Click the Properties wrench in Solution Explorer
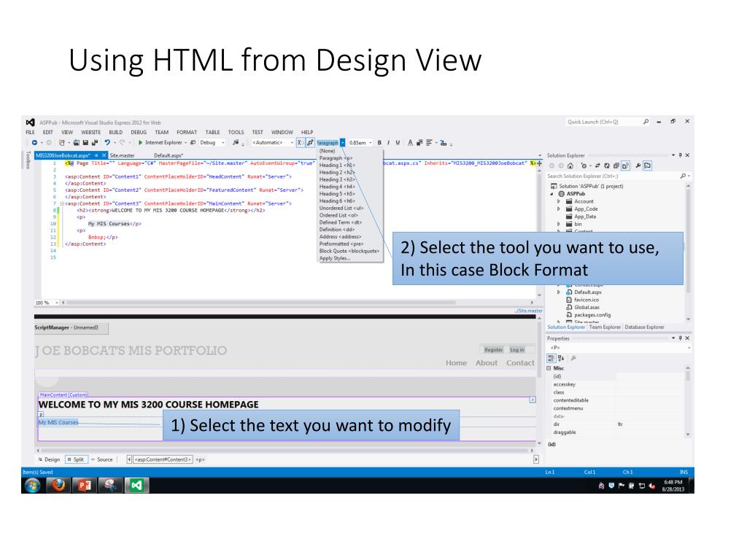 coord(638,166)
